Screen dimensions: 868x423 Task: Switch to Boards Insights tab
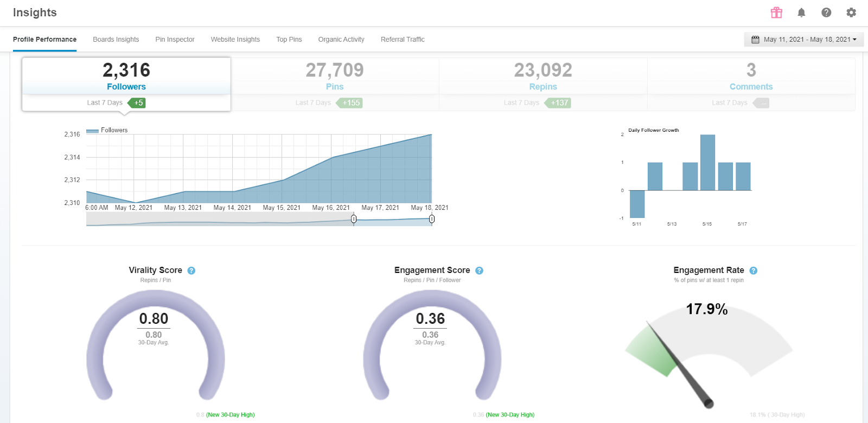point(116,40)
